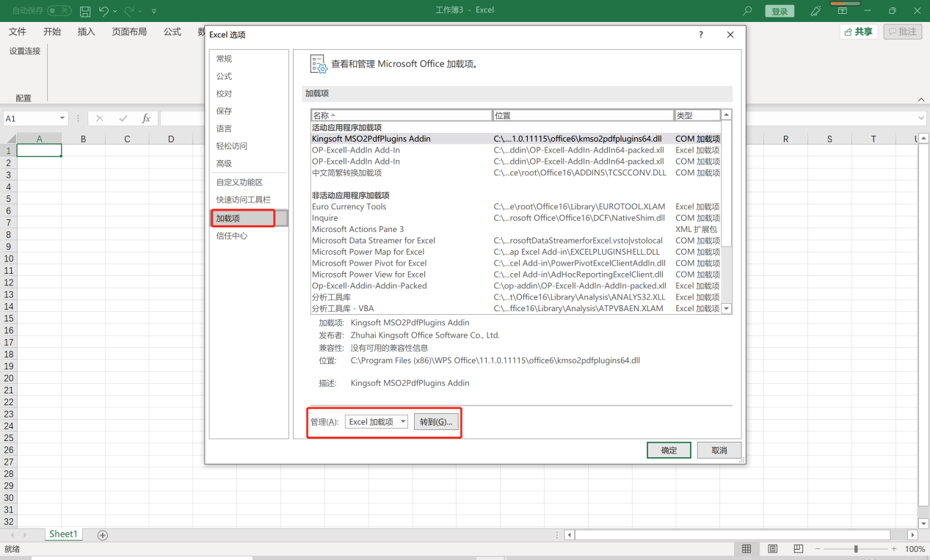Image resolution: width=930 pixels, height=560 pixels.
Task: Open the 管理 Excel 加载项 dropdown
Action: pyautogui.click(x=377, y=422)
